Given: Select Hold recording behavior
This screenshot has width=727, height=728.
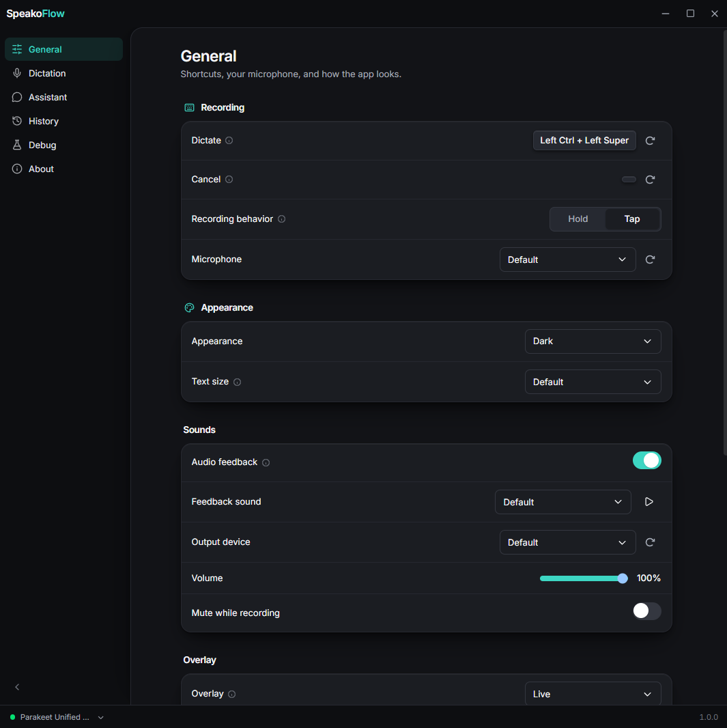Looking at the screenshot, I should [x=578, y=219].
